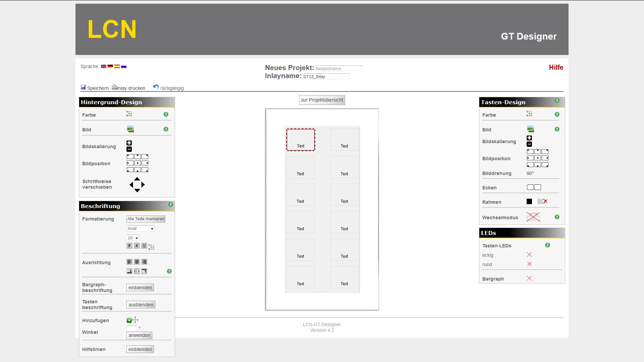The image size is (644, 362).
Task: Switch language to English via UK flag
Action: [x=104, y=66]
